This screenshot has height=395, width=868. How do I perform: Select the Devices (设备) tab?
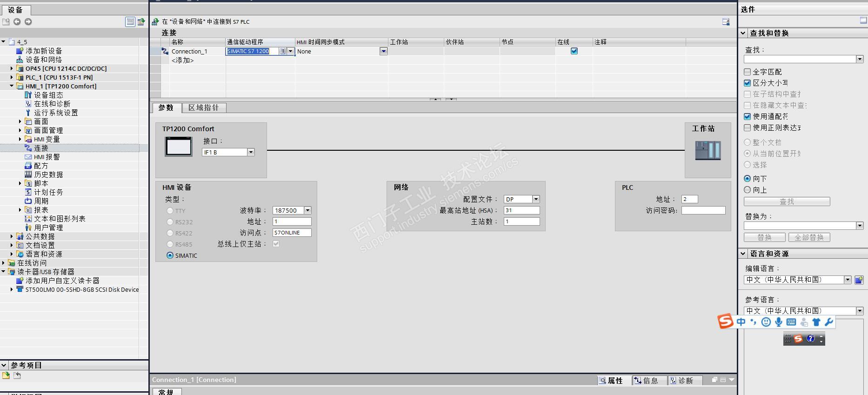click(x=15, y=10)
